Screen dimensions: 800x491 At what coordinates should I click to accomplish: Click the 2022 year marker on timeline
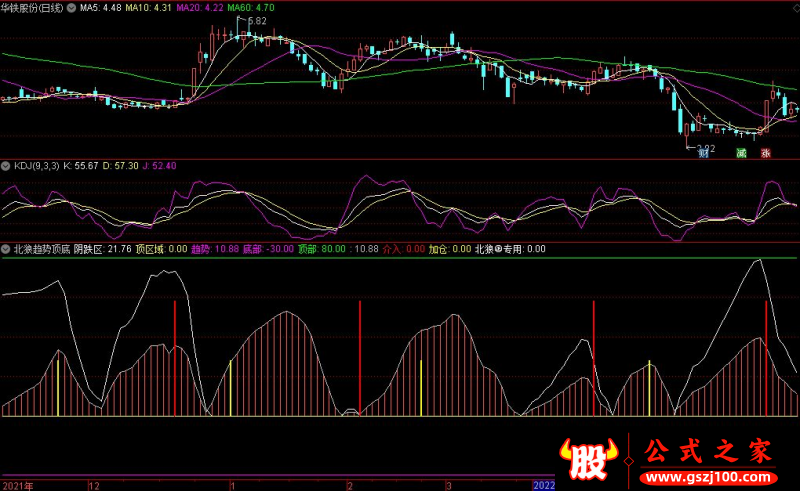point(543,485)
